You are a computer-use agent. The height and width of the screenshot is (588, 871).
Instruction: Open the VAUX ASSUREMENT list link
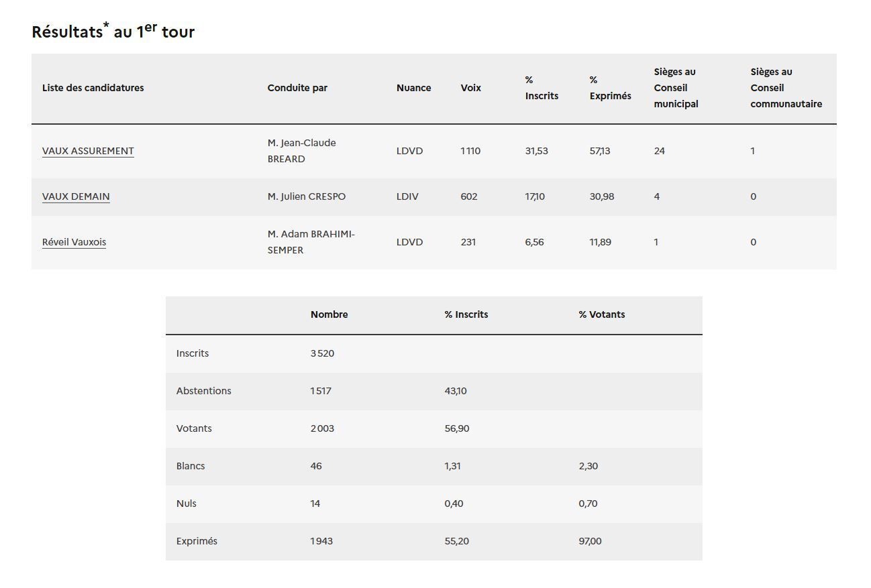point(88,151)
